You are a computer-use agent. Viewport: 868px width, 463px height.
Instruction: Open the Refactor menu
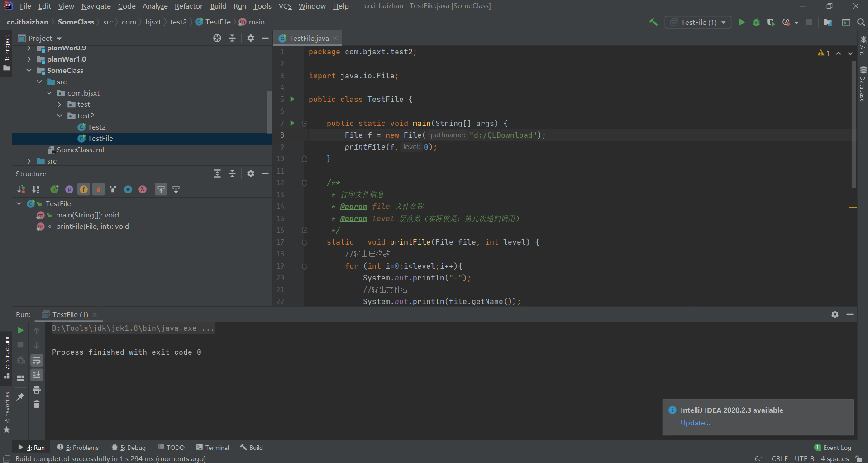click(189, 6)
